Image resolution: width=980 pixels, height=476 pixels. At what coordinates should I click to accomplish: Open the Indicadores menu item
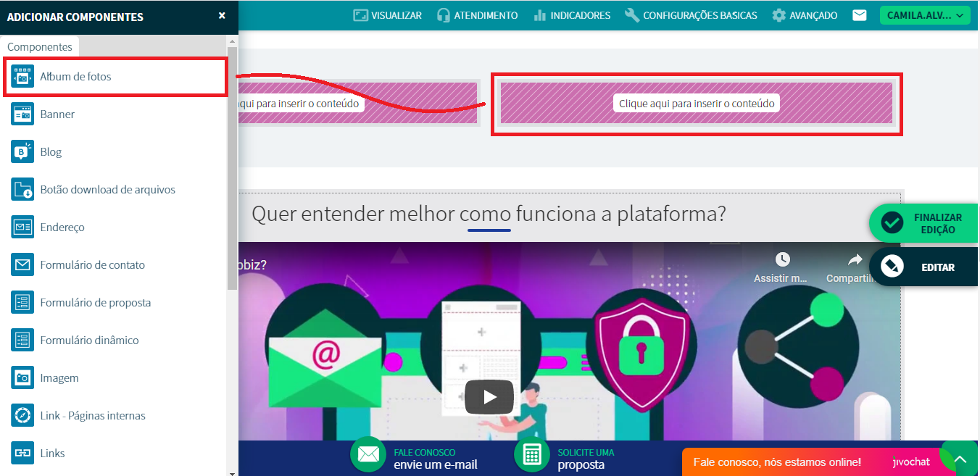571,15
